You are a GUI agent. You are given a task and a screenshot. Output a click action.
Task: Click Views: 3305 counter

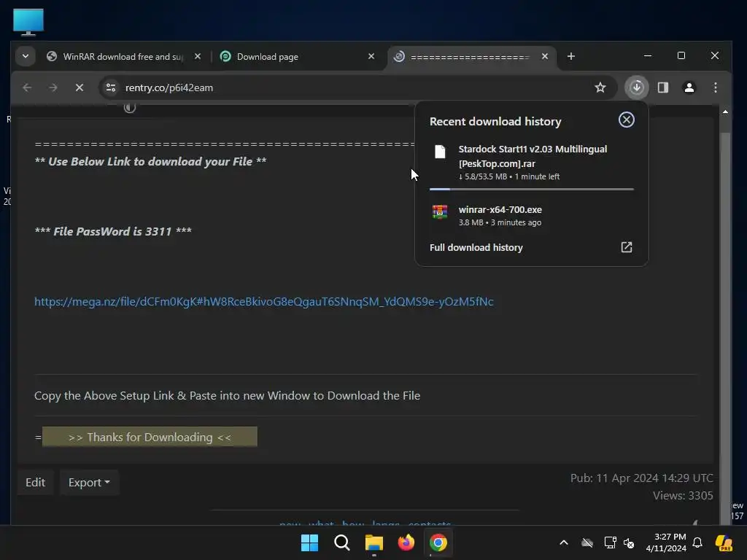[x=683, y=496]
